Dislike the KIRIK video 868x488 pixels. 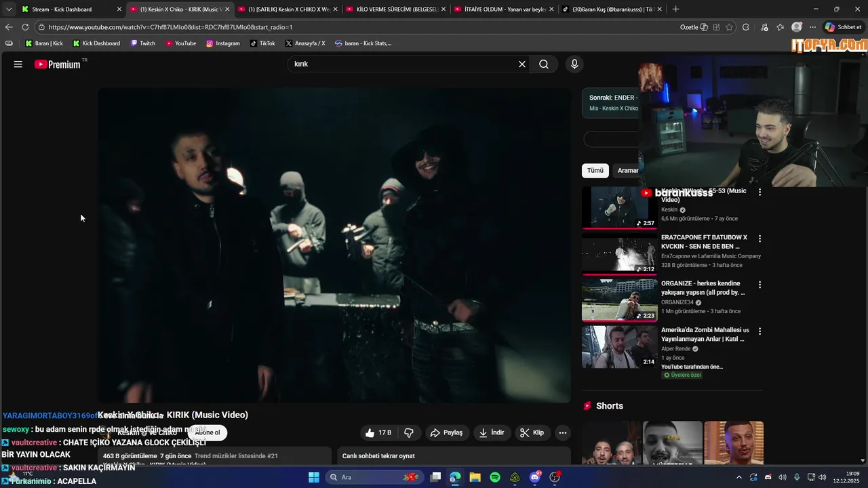(x=409, y=432)
